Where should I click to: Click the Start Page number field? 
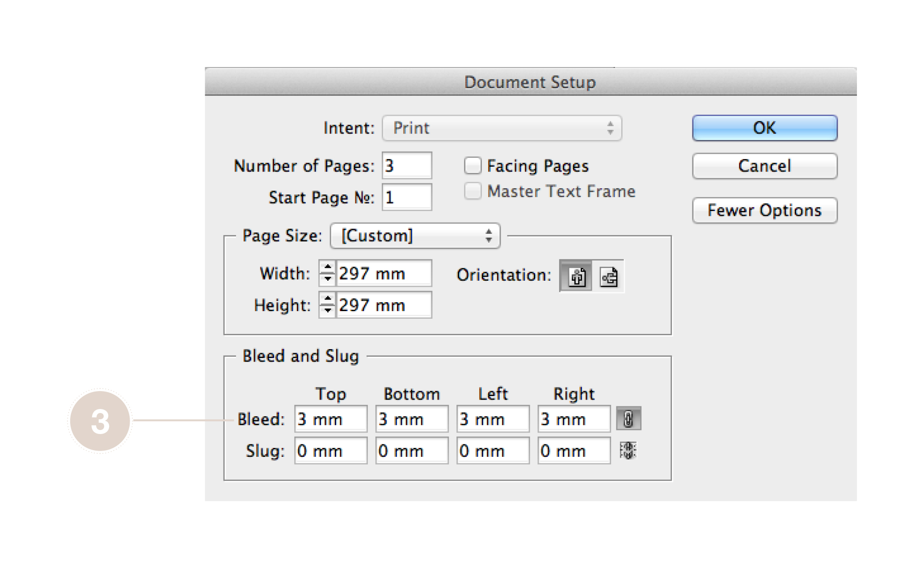(x=406, y=197)
